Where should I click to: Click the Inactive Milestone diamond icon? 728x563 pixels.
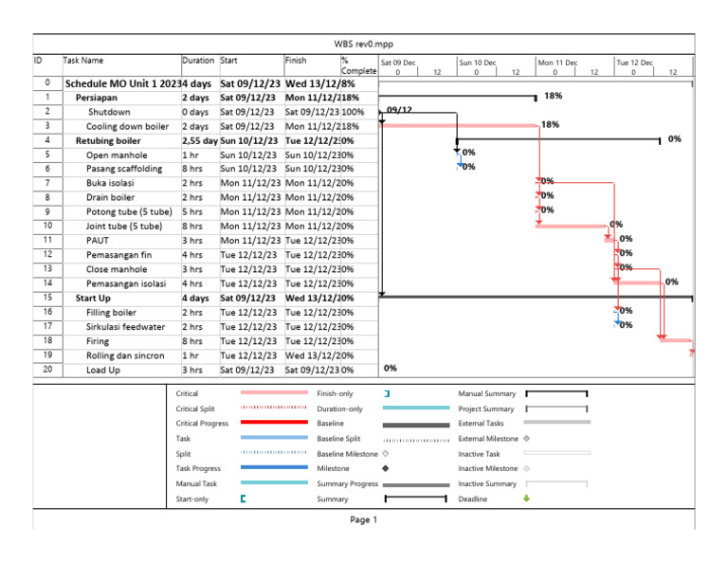(x=526, y=468)
